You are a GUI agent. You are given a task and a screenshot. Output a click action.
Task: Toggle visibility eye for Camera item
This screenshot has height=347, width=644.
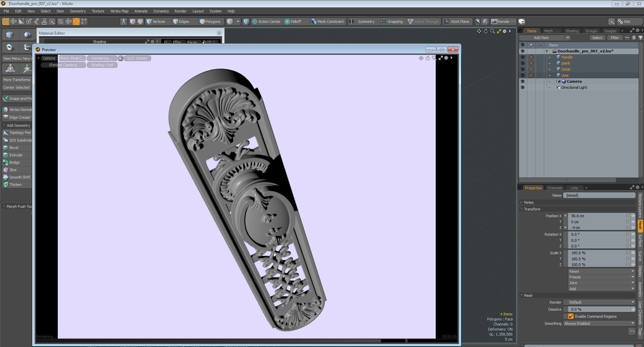point(522,81)
